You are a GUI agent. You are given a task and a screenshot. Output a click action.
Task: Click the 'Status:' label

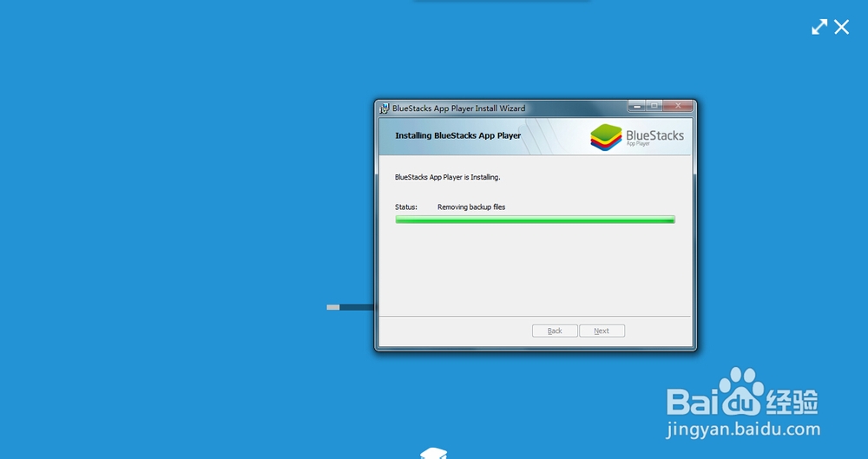[x=405, y=207]
